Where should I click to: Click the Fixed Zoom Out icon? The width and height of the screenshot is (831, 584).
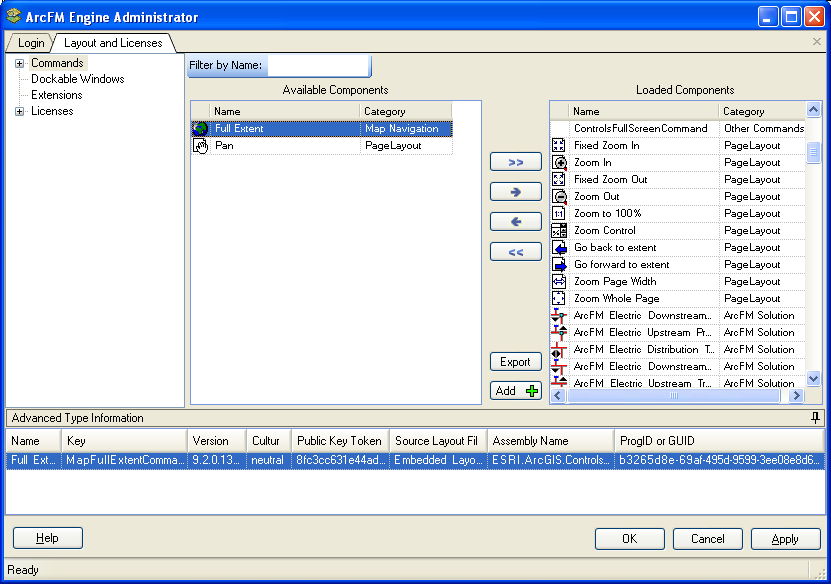pyautogui.click(x=559, y=179)
